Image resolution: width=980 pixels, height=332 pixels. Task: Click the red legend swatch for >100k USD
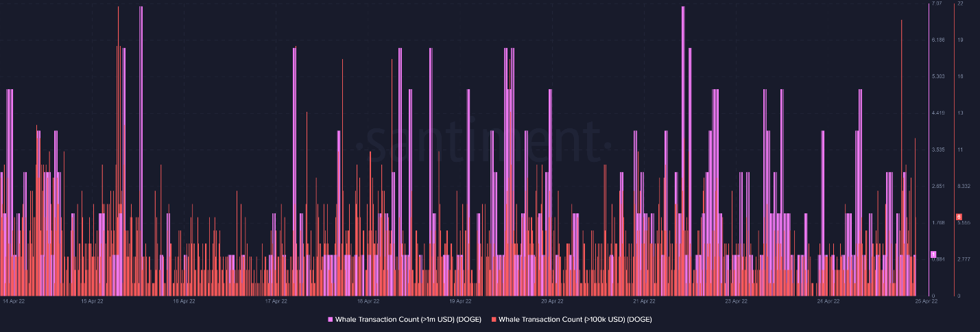point(494,320)
